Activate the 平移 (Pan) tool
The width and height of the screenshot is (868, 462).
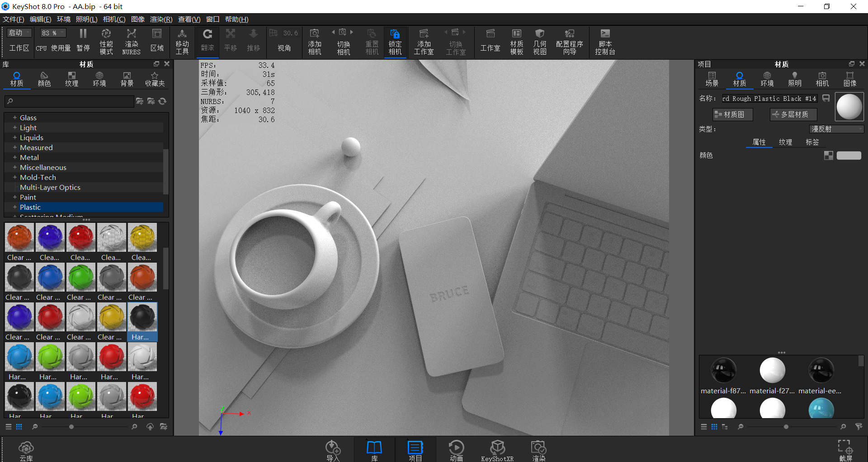pos(231,42)
